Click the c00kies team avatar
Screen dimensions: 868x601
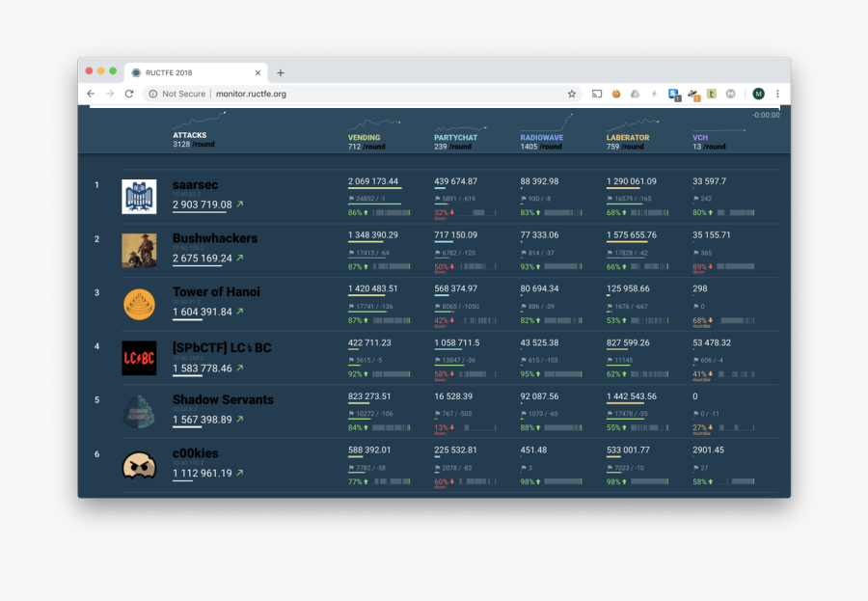[x=139, y=465]
